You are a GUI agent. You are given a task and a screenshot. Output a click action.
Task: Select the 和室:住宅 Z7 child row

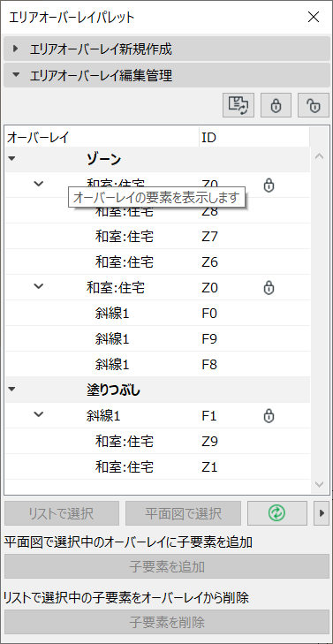point(157,237)
